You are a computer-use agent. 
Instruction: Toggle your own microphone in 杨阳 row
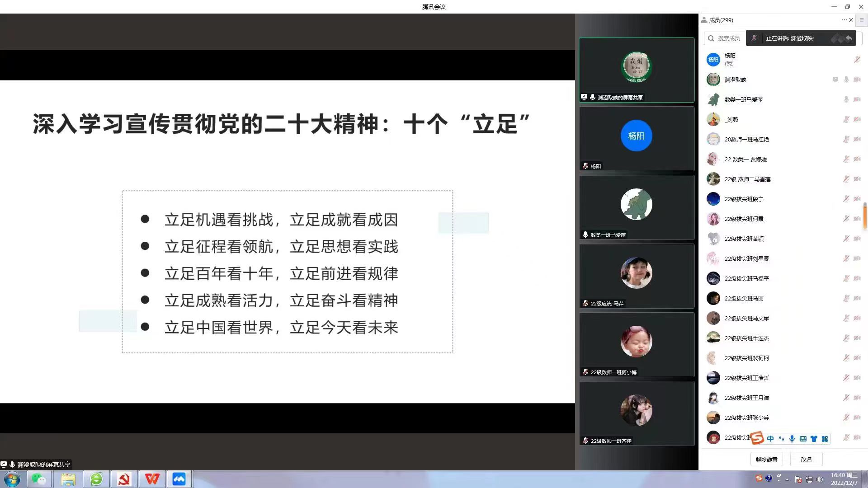click(x=857, y=60)
